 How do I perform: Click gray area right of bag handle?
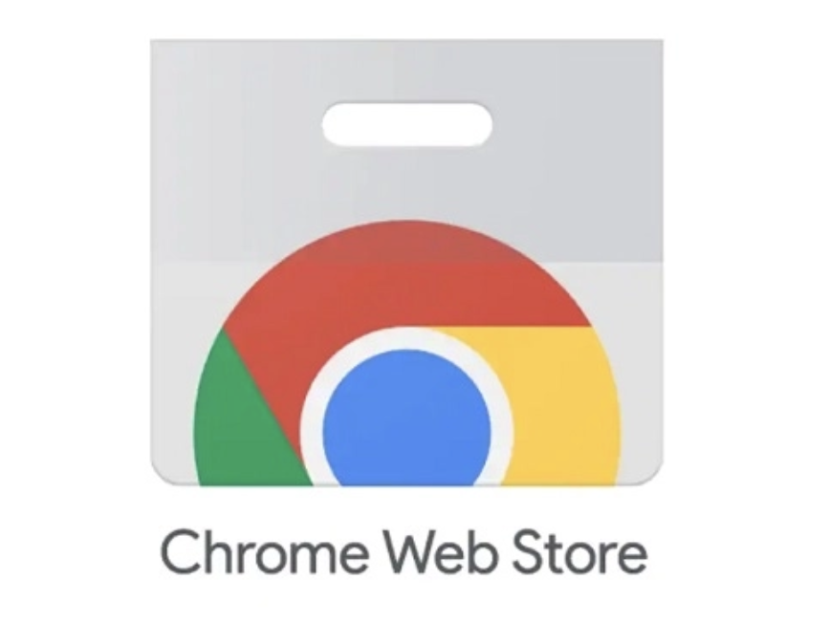click(x=577, y=125)
